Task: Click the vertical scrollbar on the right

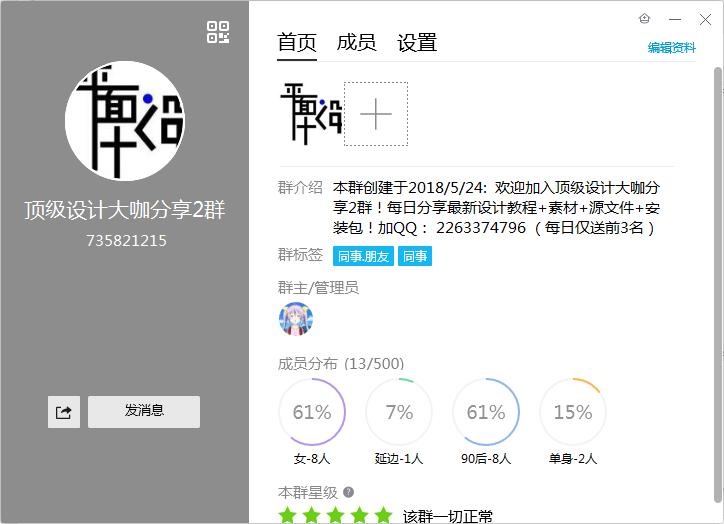Action: (718, 285)
